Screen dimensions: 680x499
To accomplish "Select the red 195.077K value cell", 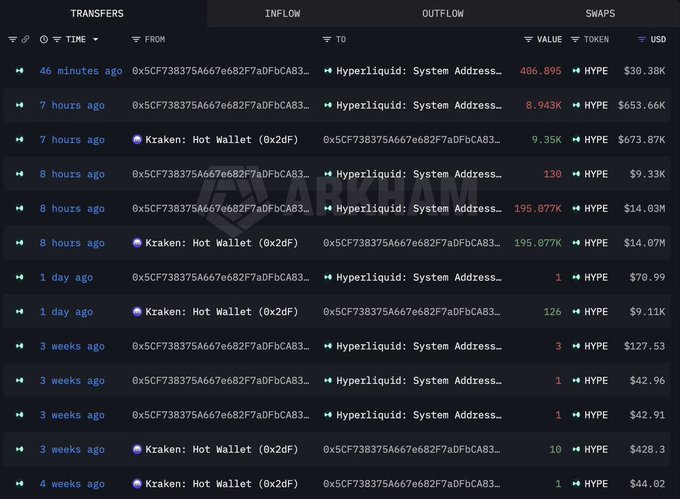I will [x=538, y=209].
